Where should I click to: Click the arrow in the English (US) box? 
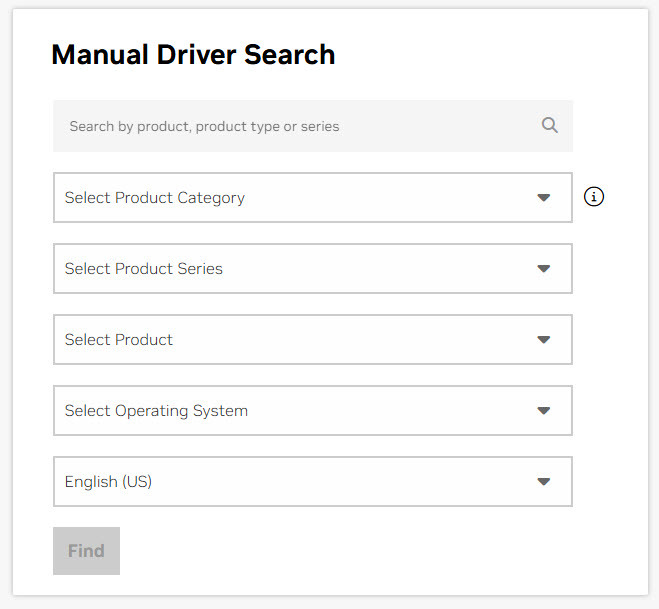(x=543, y=482)
